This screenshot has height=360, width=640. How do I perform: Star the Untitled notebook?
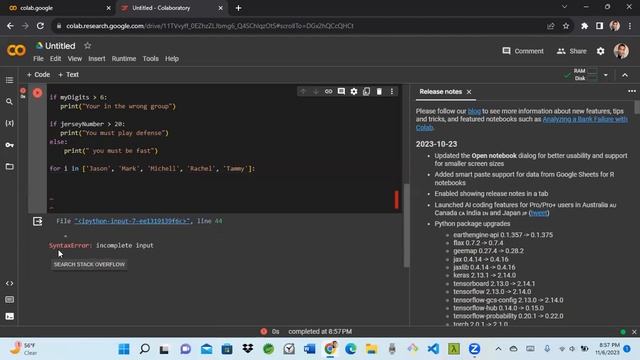tap(87, 45)
